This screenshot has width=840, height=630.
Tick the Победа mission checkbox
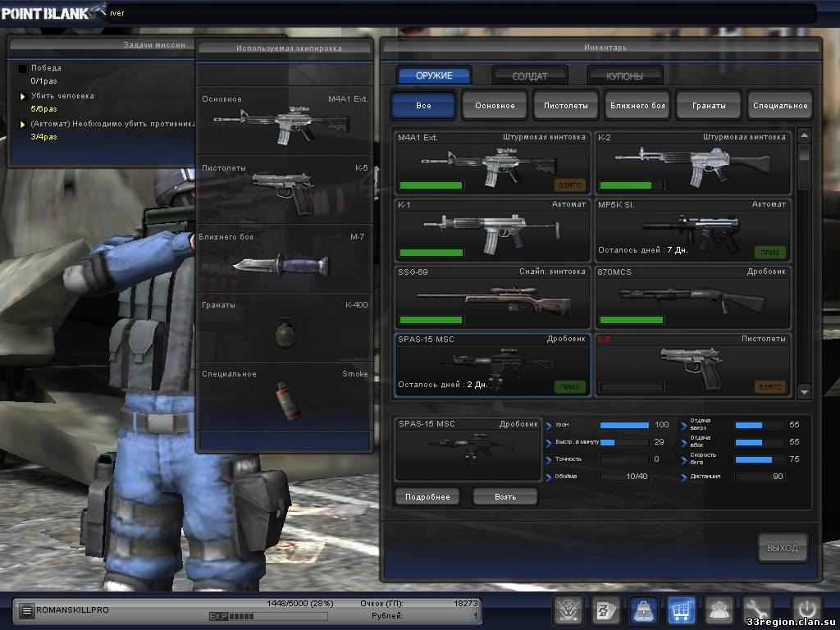(x=22, y=69)
